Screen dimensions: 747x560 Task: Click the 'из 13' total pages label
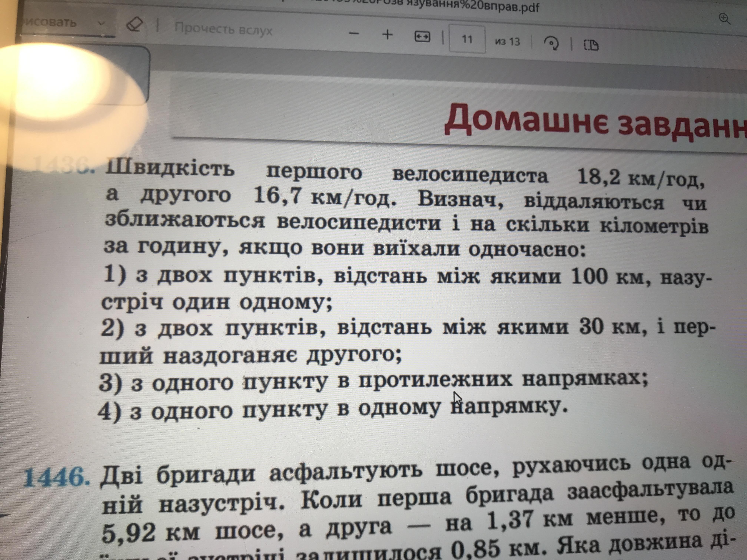pos(507,41)
